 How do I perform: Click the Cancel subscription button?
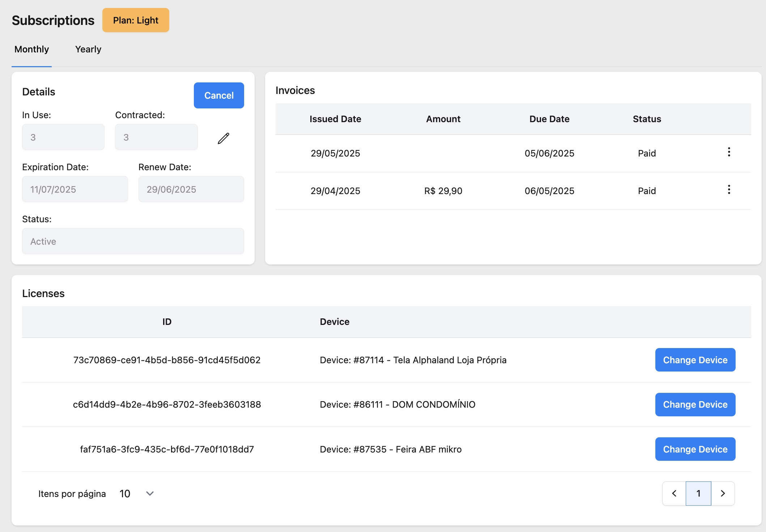click(x=219, y=95)
